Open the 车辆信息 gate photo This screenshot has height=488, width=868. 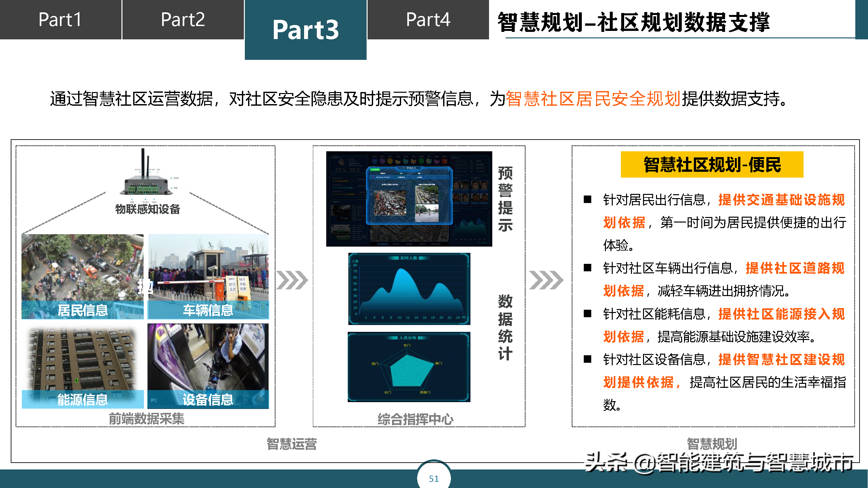[208, 277]
